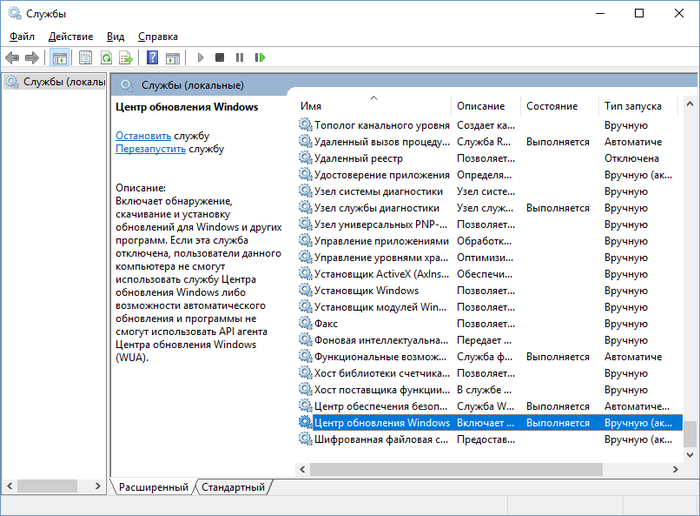Switch to the Стандартный tab
The image size is (700, 516).
(x=233, y=487)
